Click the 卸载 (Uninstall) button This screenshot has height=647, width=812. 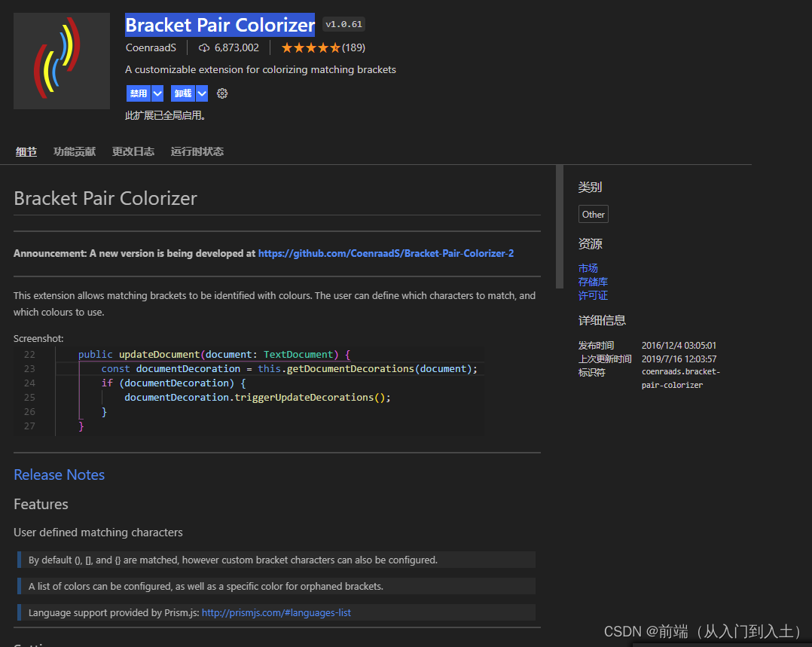pyautogui.click(x=183, y=93)
